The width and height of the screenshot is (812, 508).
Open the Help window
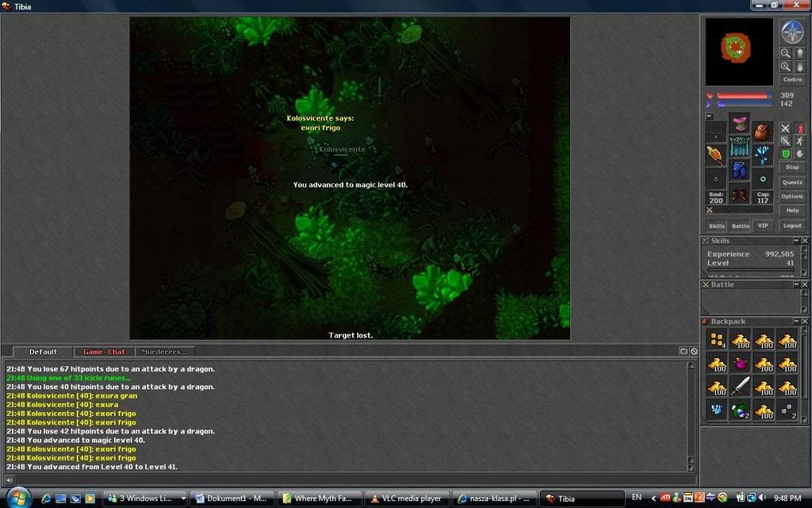pos(792,210)
